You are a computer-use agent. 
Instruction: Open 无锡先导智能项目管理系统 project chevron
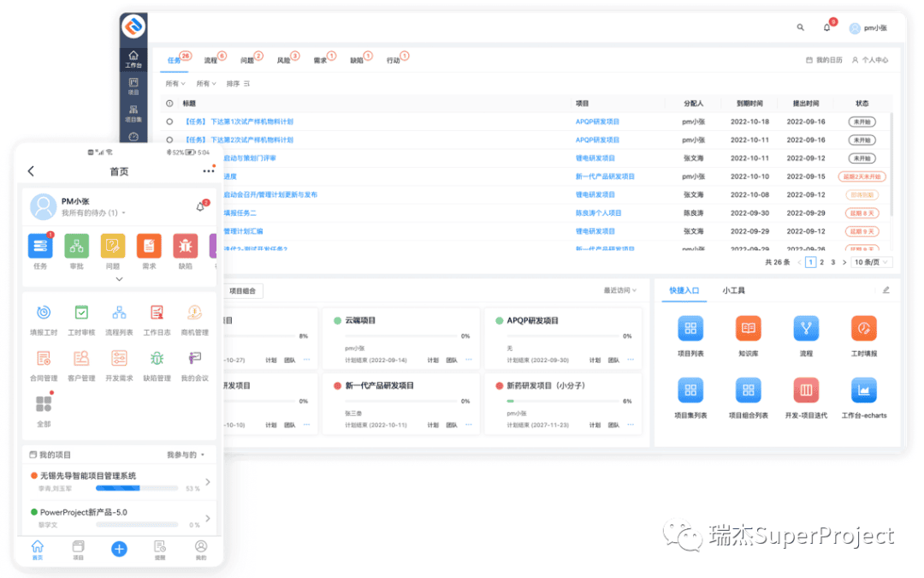[x=207, y=482]
